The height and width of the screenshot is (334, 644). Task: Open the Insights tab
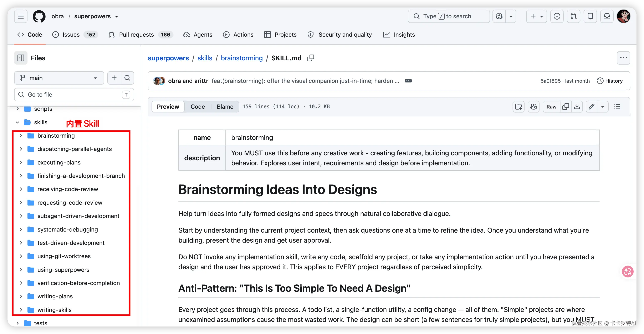click(x=399, y=35)
